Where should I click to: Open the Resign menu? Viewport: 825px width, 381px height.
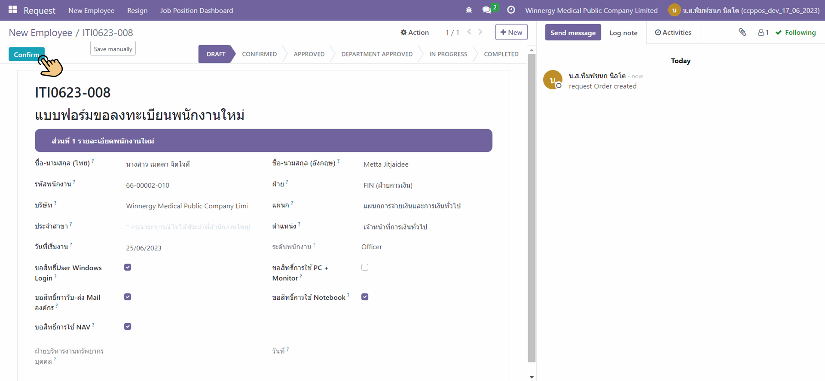(x=137, y=11)
